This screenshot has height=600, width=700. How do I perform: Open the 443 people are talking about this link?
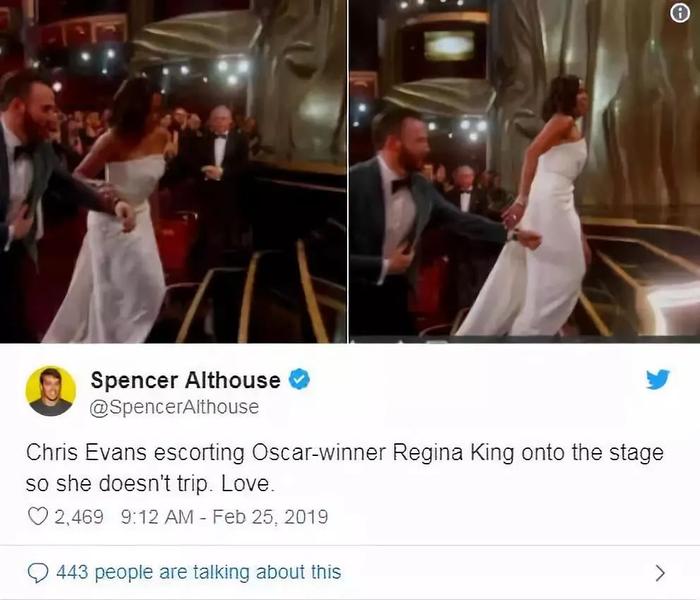pos(199,572)
